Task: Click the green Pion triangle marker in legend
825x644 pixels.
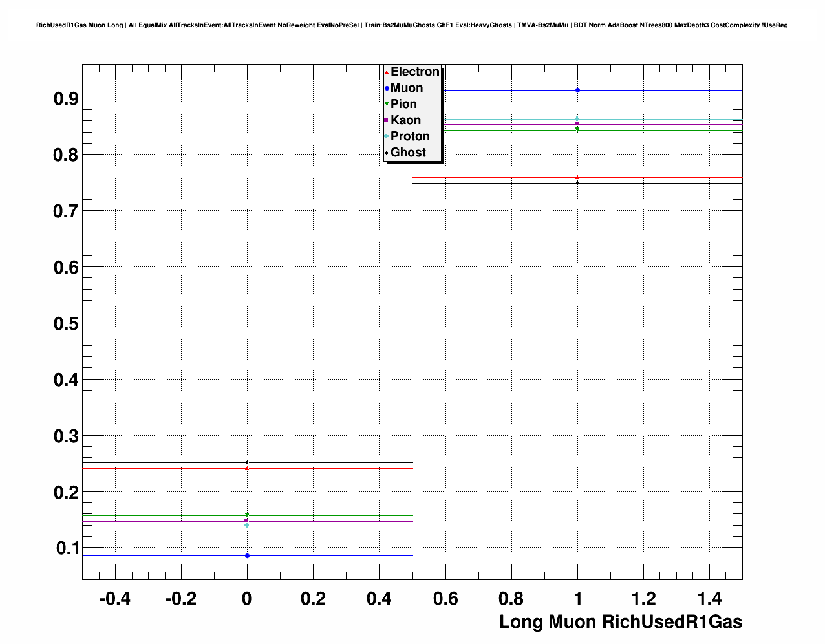Action: [x=387, y=104]
